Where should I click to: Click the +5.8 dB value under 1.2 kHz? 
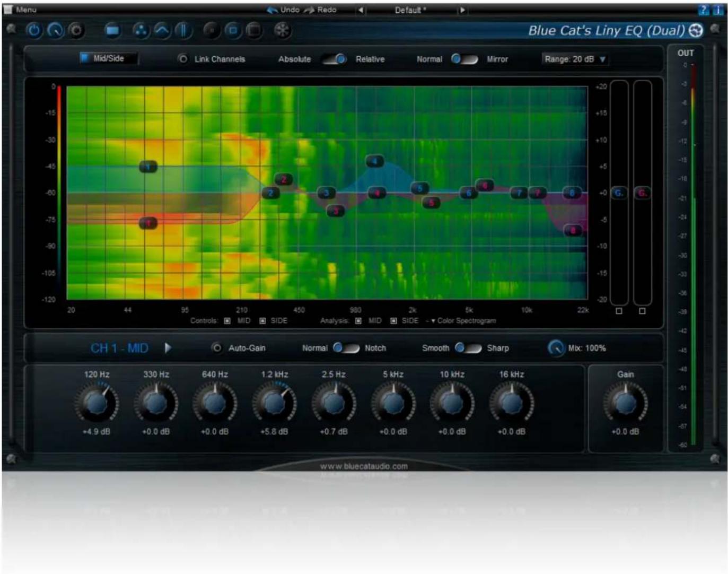(274, 432)
